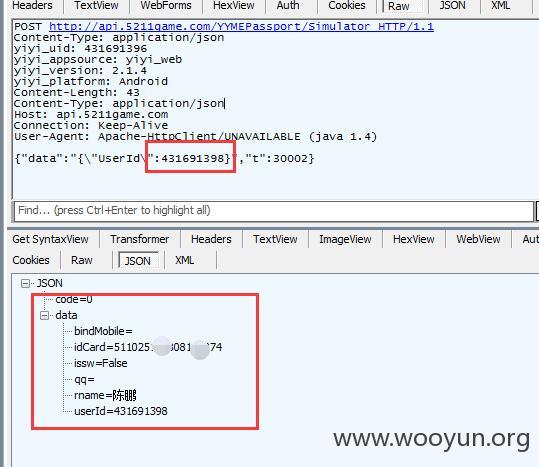
Task: Click the yiyi_appsource: yiyi_web header line
Action: click(98, 59)
